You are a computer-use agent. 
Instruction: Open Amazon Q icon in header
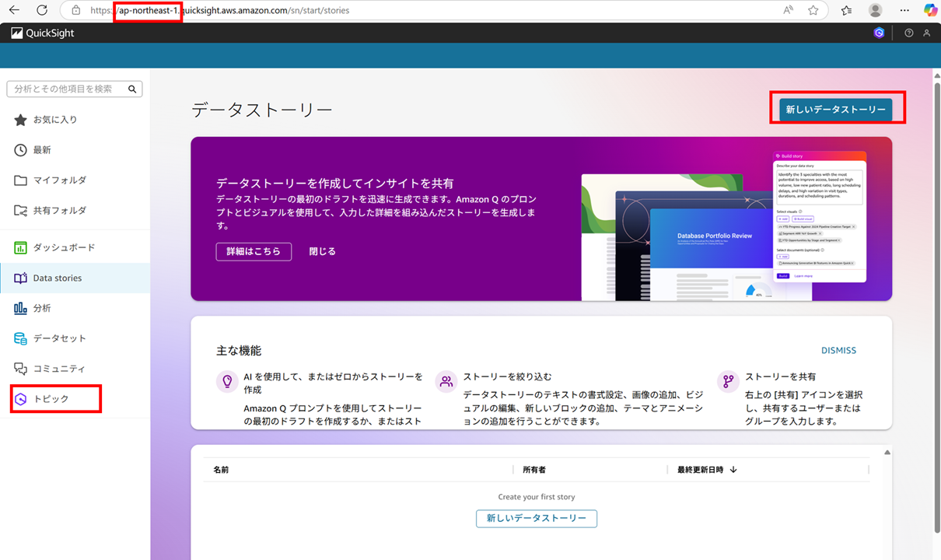879,33
